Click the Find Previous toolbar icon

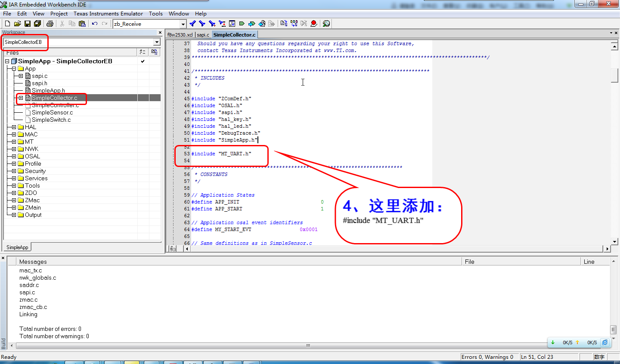pyautogui.click(x=192, y=24)
